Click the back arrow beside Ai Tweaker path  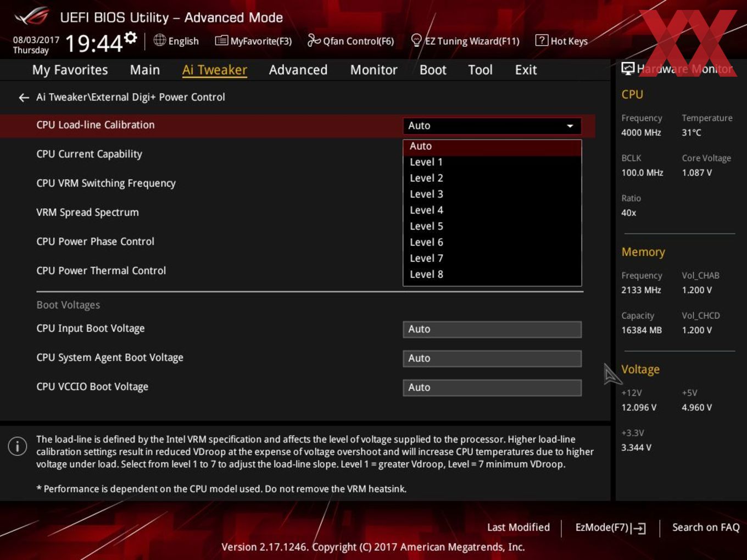pos(24,98)
